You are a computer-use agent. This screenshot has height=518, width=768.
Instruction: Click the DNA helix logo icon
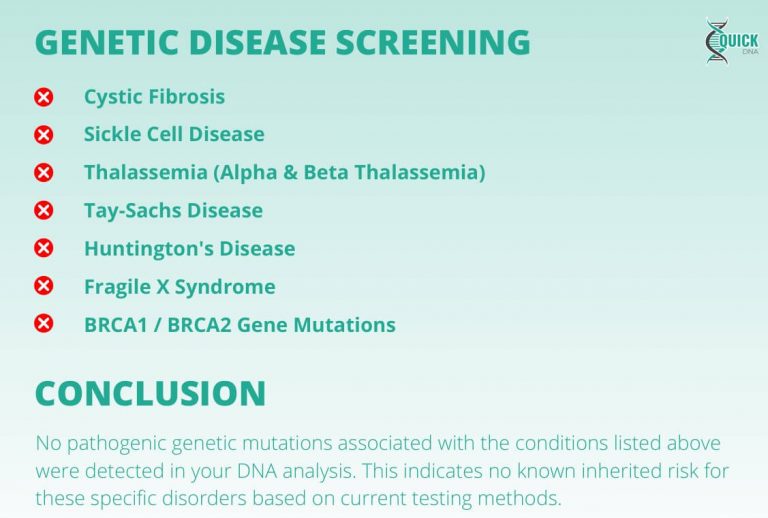pos(716,42)
